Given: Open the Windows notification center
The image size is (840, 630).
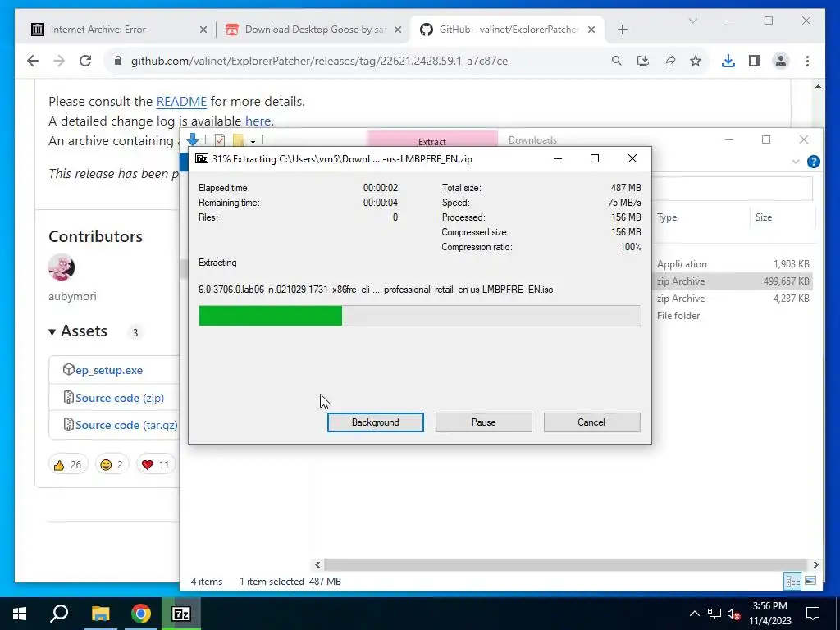Looking at the screenshot, I should pos(813,614).
